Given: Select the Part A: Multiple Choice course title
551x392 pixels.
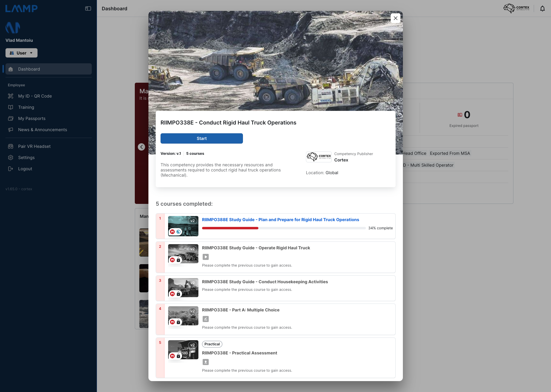Looking at the screenshot, I should coord(241,310).
